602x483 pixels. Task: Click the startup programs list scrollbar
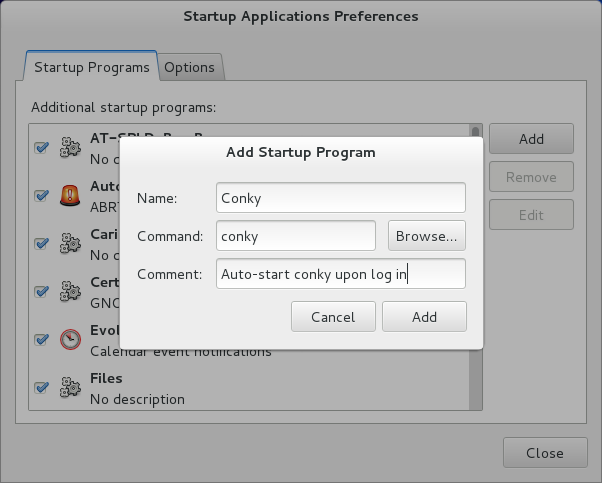click(476, 267)
